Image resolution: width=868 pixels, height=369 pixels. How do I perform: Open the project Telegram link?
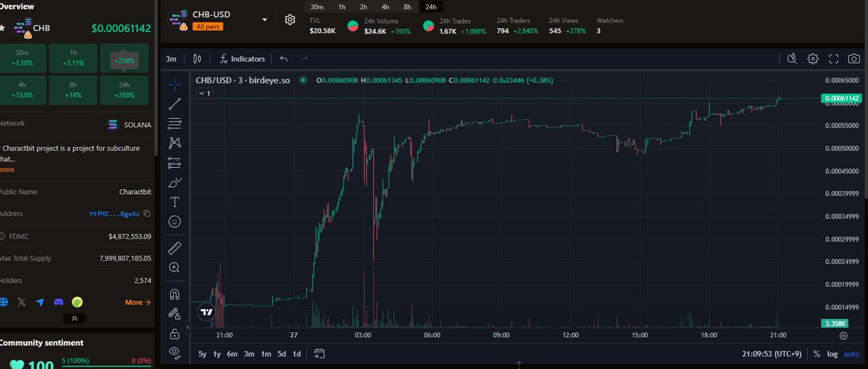pyautogui.click(x=40, y=302)
